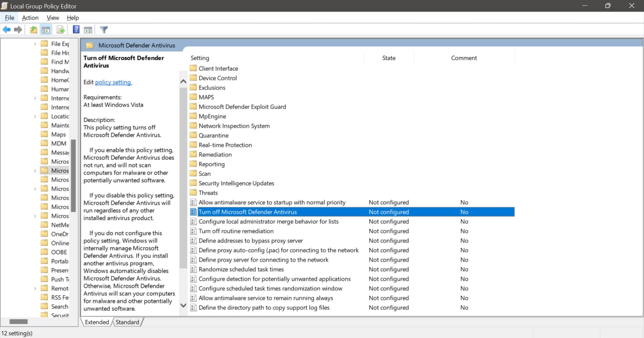Open the Help menu
644x338 pixels.
(73, 18)
